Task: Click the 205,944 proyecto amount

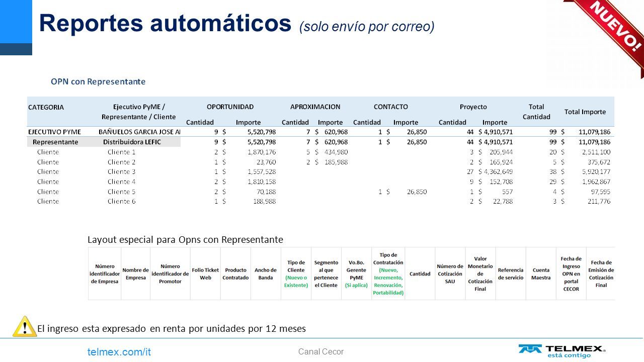Action: (x=501, y=152)
